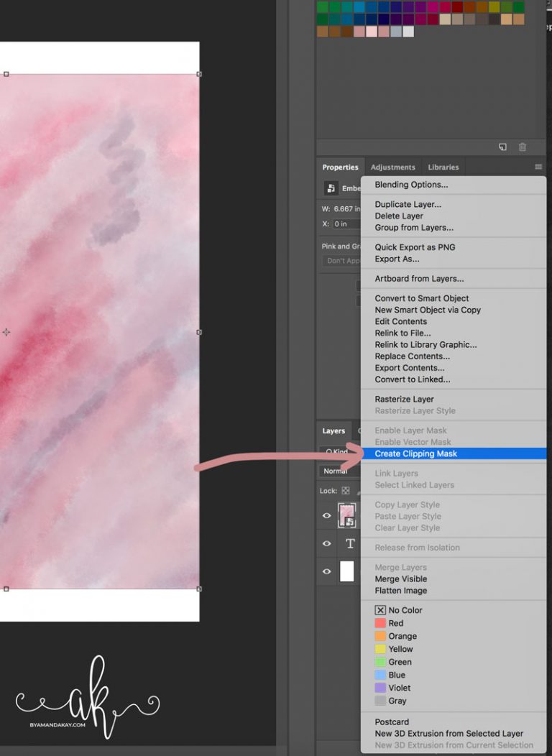Screen dimensions: 552x756
Task: Click the W width field showing 6.667 in
Action: 346,209
